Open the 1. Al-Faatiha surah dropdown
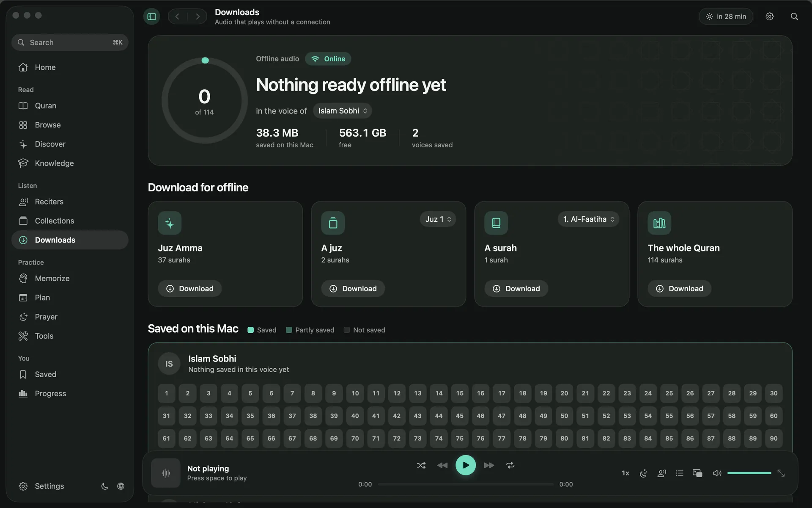812x508 pixels. click(588, 219)
